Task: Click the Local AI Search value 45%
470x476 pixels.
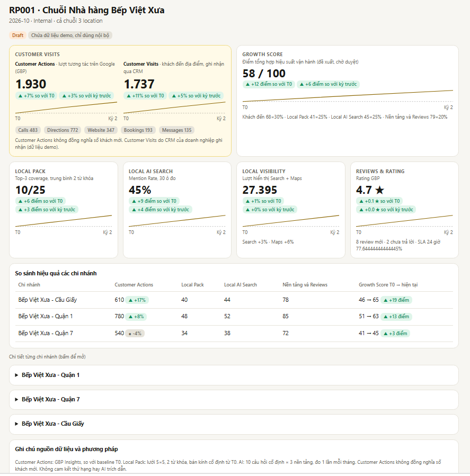Action: [140, 190]
